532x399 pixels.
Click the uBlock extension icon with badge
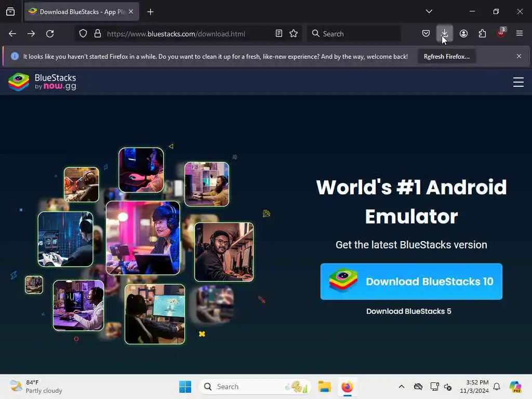[501, 33]
